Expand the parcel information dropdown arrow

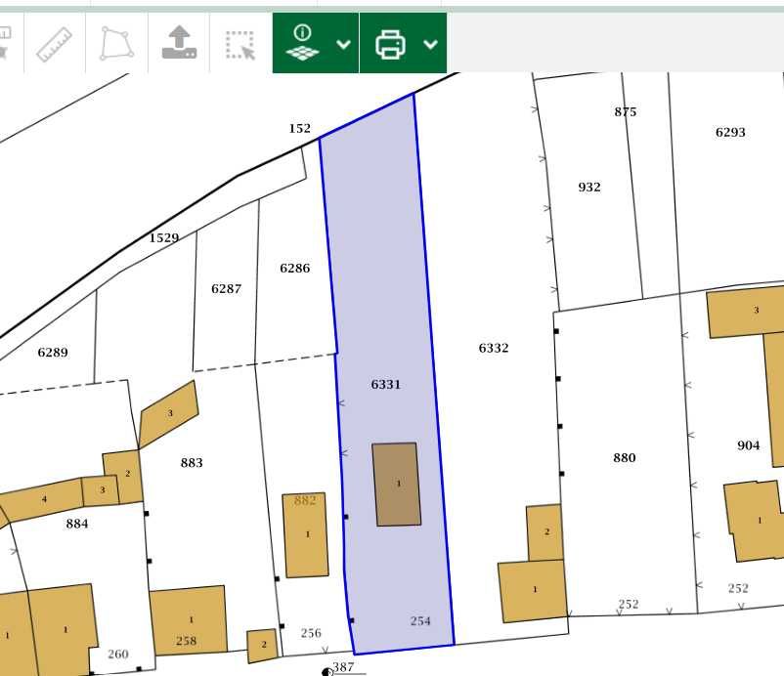click(x=343, y=45)
